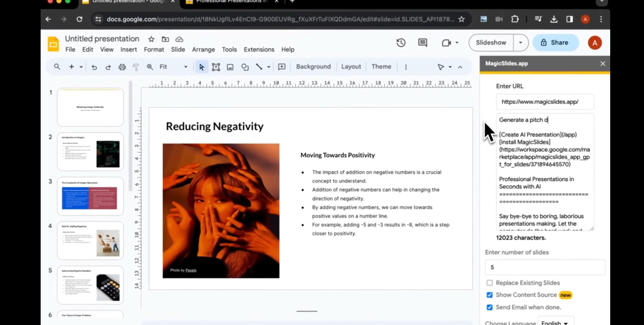Image resolution: width=644 pixels, height=325 pixels.
Task: Add a comment from toolbar
Action: click(x=282, y=67)
